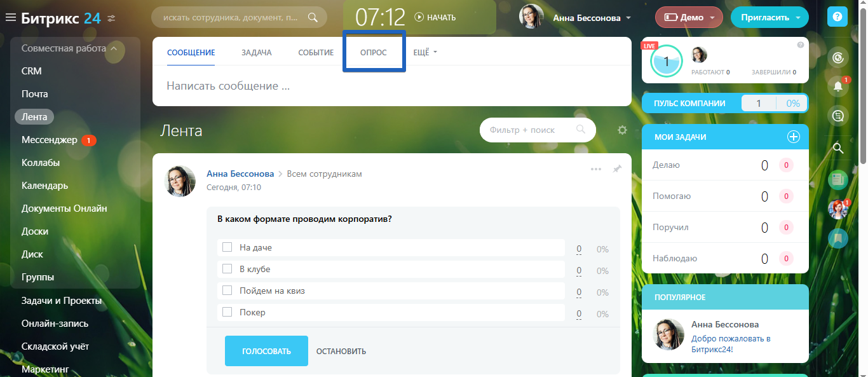Screen dimensions: 868x377
Task: Open Мессенджер in left menu
Action: click(50, 140)
